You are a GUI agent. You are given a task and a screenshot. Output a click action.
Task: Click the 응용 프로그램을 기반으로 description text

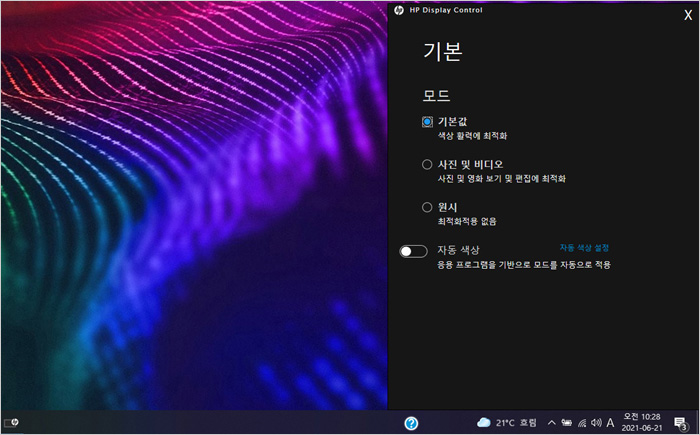coord(524,265)
